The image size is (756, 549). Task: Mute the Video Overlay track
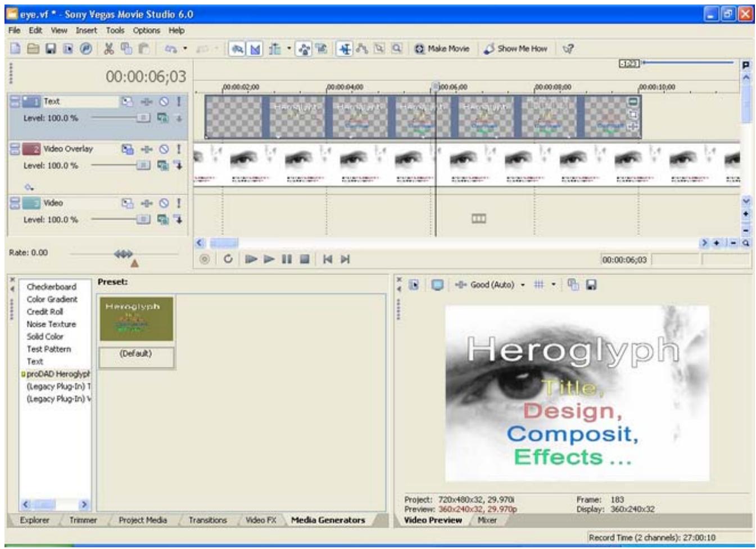click(164, 149)
